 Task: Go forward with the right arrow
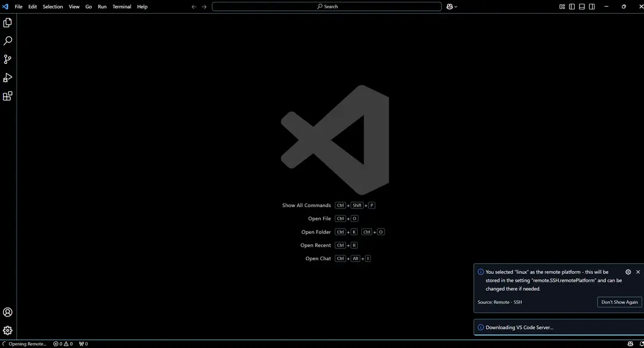pos(204,7)
